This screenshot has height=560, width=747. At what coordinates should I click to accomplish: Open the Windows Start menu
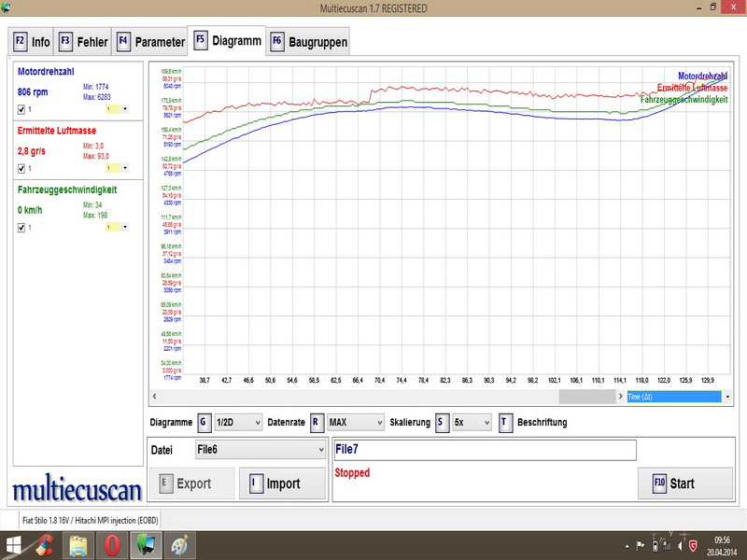pyautogui.click(x=14, y=545)
